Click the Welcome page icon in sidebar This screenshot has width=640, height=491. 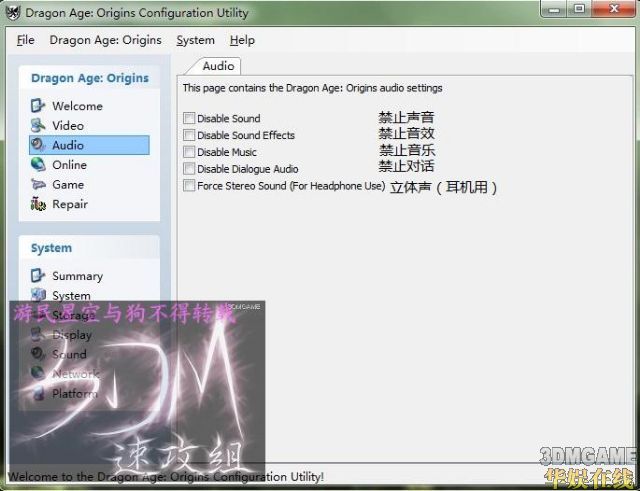point(38,106)
